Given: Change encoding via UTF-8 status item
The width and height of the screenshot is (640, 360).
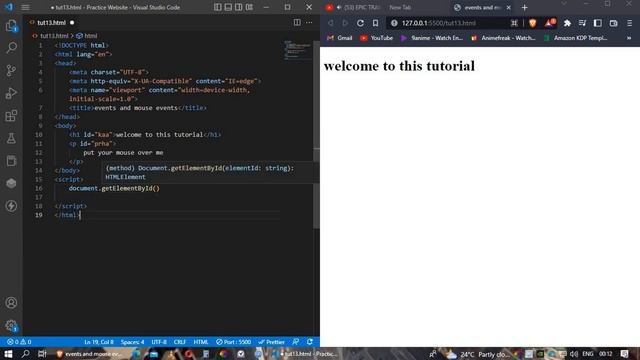Looking at the screenshot, I should [x=159, y=342].
